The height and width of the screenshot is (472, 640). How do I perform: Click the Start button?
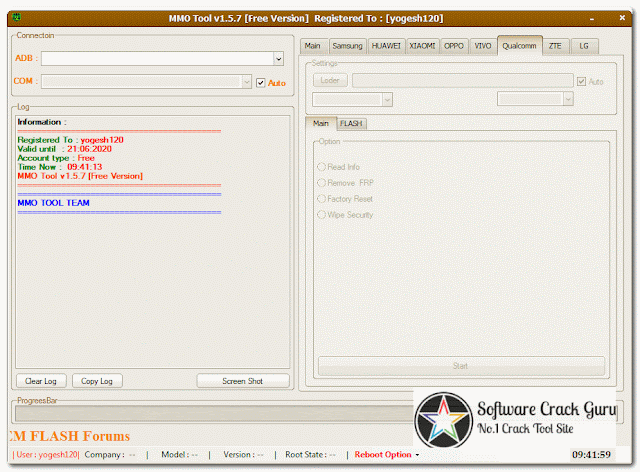461,366
